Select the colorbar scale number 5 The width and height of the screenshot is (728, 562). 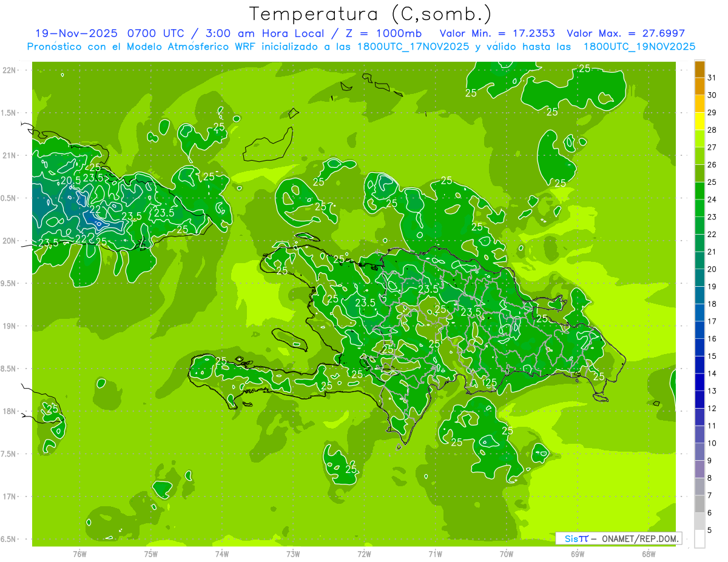click(710, 530)
